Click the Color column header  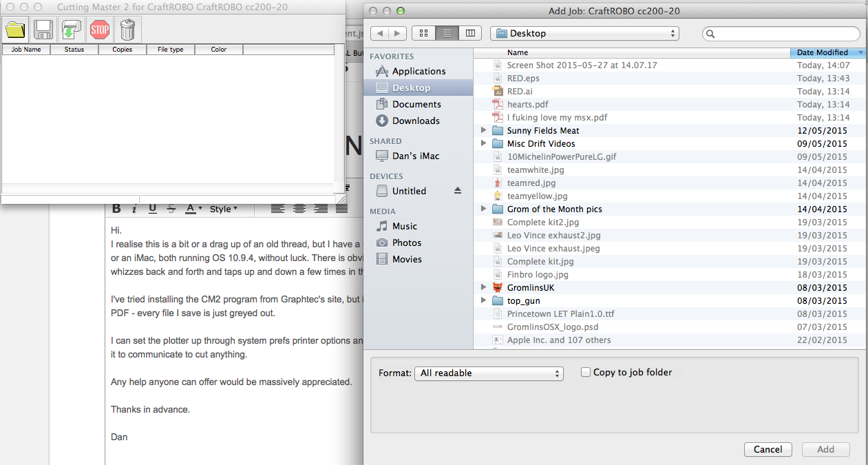click(219, 50)
